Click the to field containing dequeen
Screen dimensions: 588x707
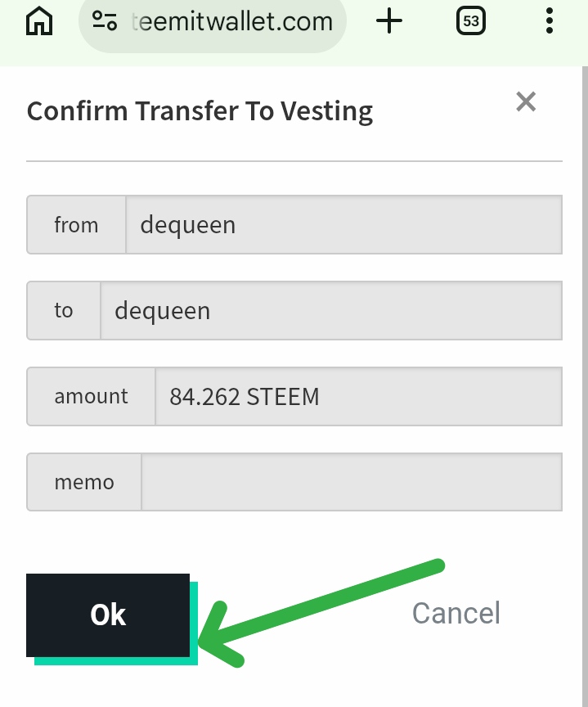(330, 310)
